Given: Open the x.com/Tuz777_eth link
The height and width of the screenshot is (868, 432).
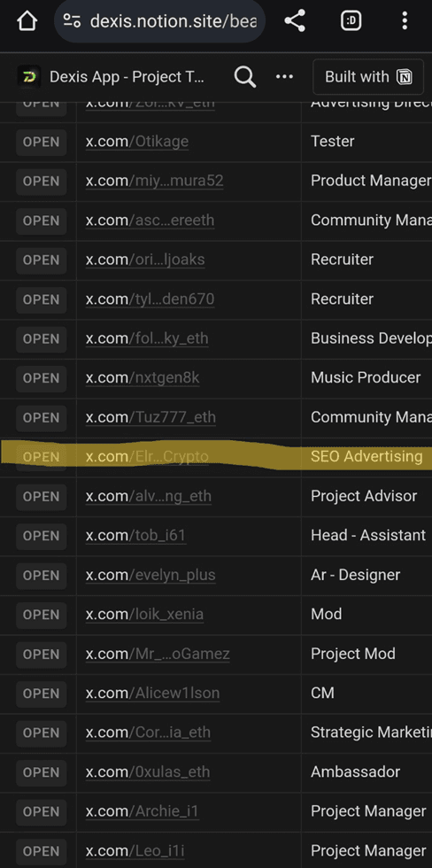Looking at the screenshot, I should pyautogui.click(x=150, y=417).
